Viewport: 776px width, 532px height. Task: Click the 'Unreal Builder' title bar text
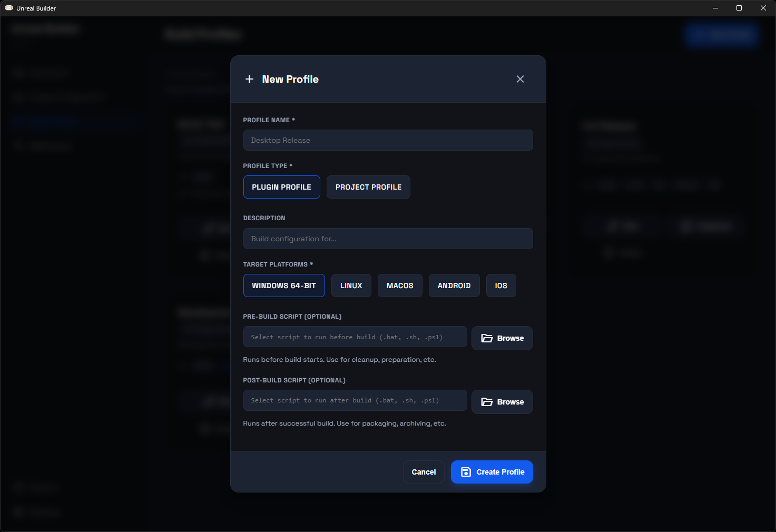[x=36, y=8]
